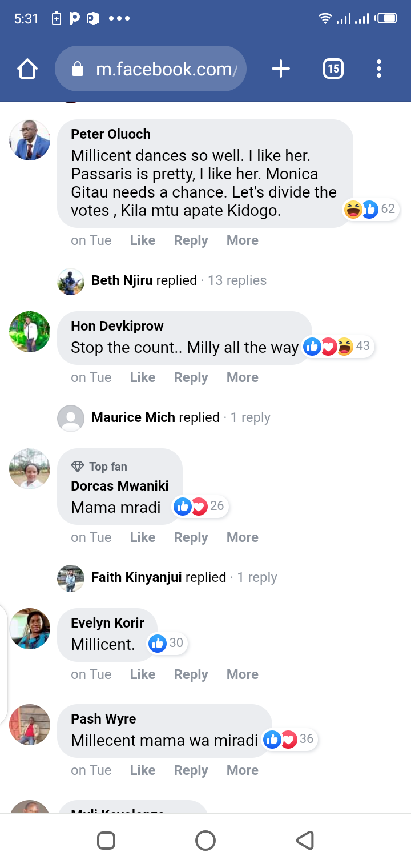Viewport: 411px width, 868px height.
Task: Open the browser three-dot overflow menu
Action: point(379,69)
